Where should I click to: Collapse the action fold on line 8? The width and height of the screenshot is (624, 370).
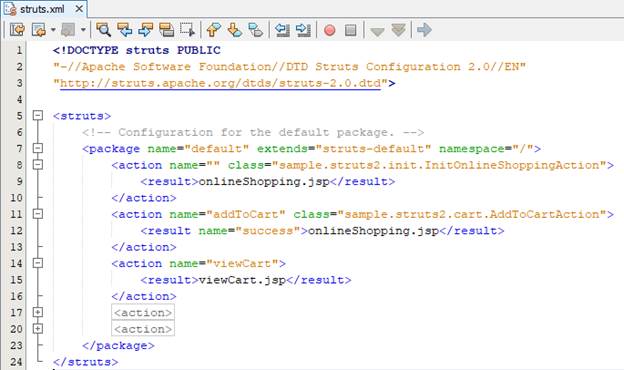[38, 165]
